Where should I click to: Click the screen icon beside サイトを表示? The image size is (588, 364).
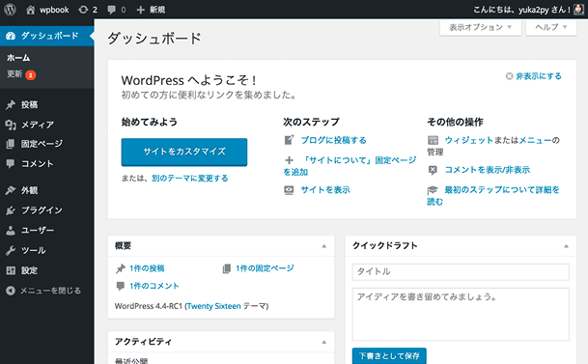pyautogui.click(x=289, y=190)
